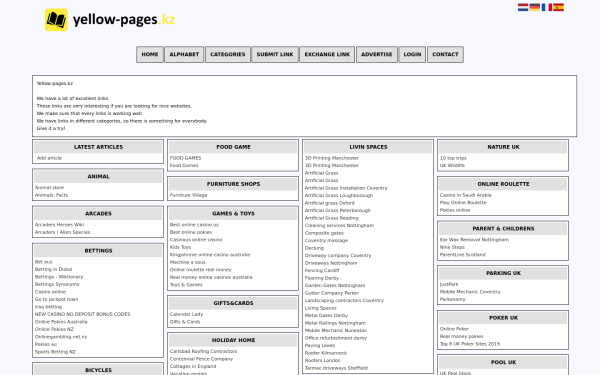Open the Cottages in England link
Screen dimensions: 600x375
pos(193,366)
